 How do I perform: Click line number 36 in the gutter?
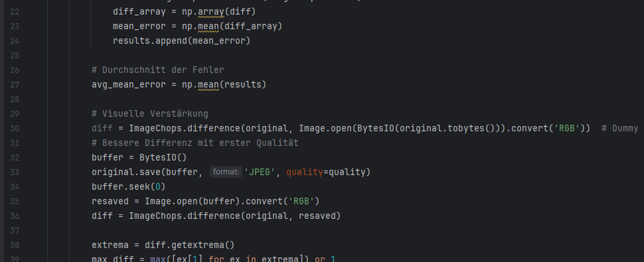(x=14, y=216)
